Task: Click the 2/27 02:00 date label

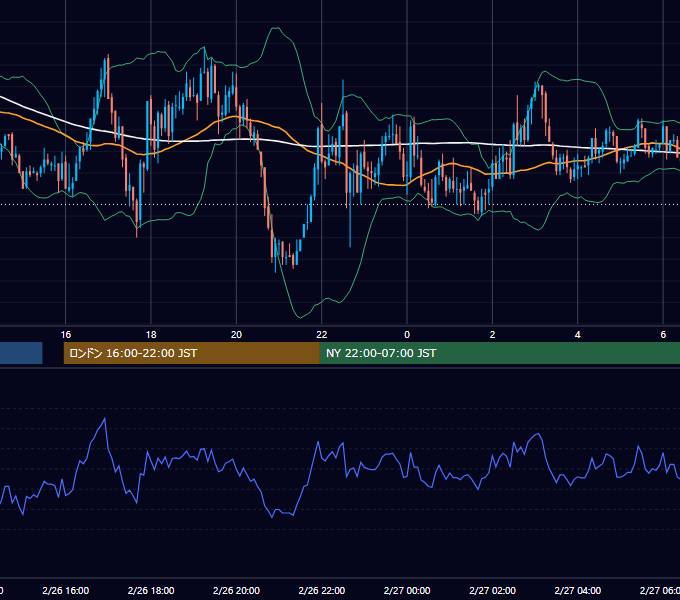Action: (x=492, y=590)
